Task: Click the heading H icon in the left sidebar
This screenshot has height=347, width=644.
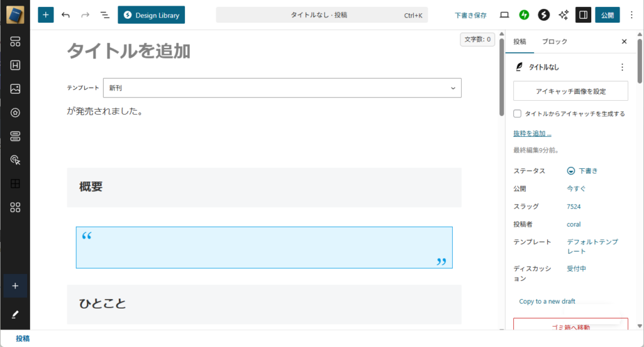Action: coord(16,65)
